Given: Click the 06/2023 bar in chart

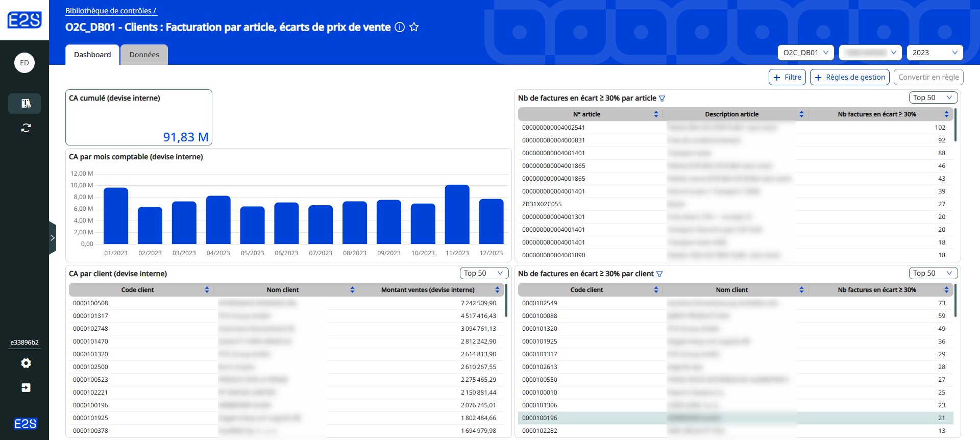Looking at the screenshot, I should [x=286, y=223].
